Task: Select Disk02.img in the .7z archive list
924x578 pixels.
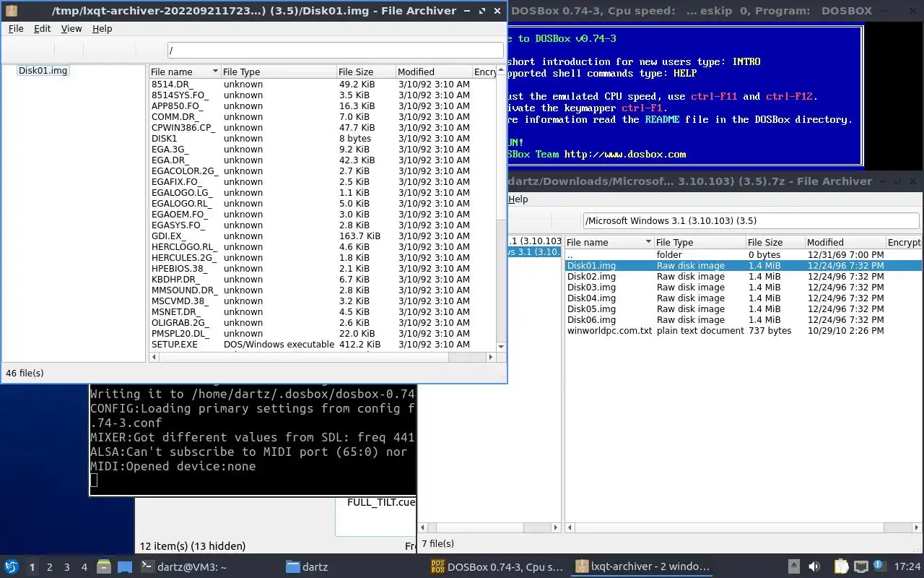Action: pos(743,277)
